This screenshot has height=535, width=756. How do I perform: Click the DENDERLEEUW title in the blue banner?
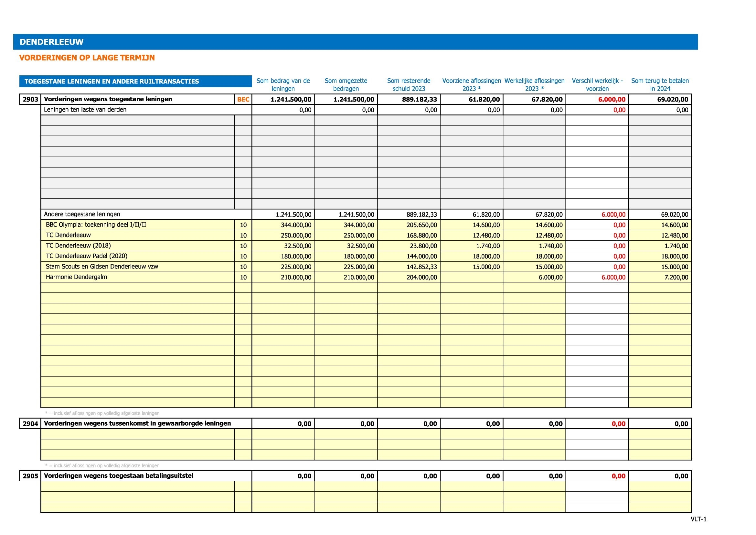click(52, 42)
